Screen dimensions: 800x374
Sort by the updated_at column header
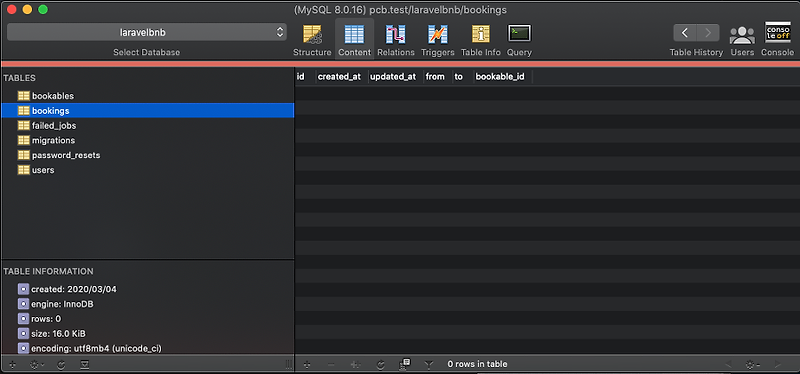click(x=395, y=77)
